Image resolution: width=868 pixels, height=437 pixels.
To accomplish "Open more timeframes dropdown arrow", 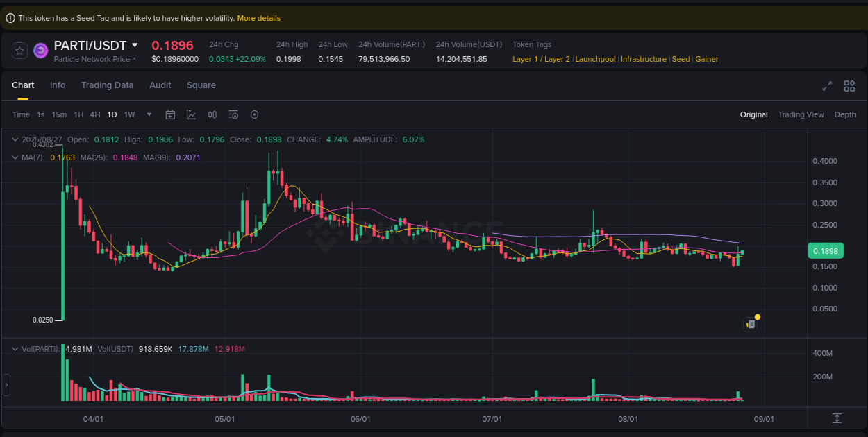I will pos(148,114).
